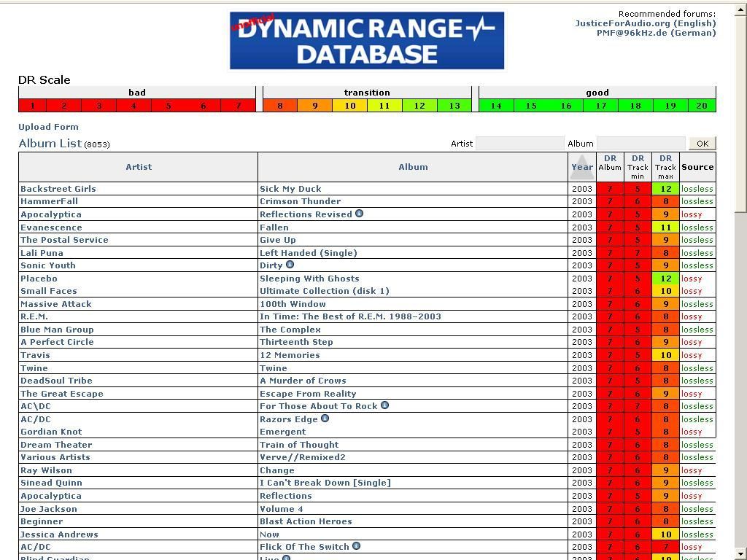Screen dimensions: 747x560
Task: Click the DR Track max value 12 for Backstreet Girls
Action: 665,189
